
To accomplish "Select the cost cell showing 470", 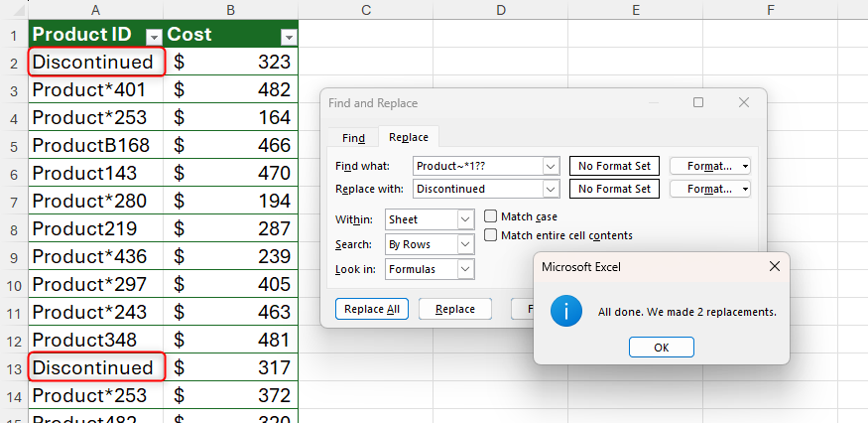I will click(x=231, y=173).
